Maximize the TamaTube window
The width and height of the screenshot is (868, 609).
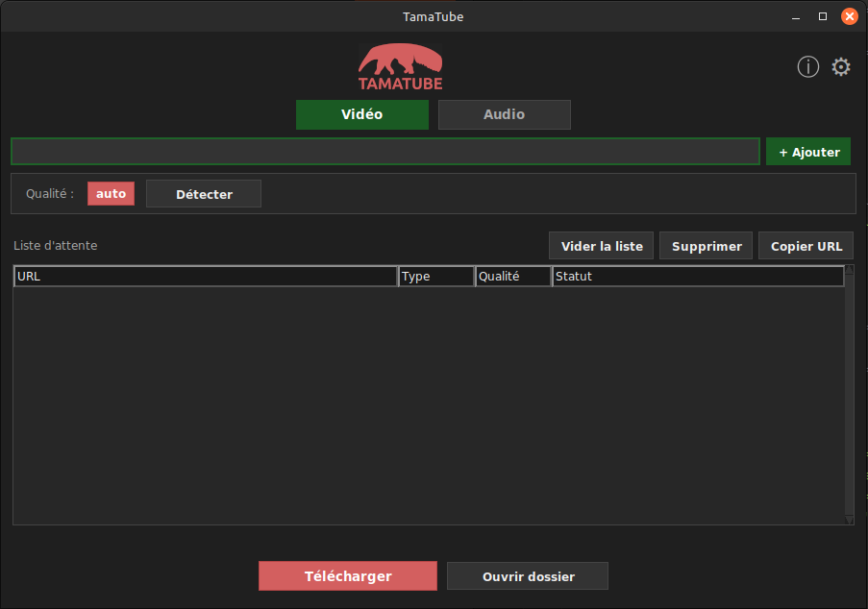pos(823,16)
